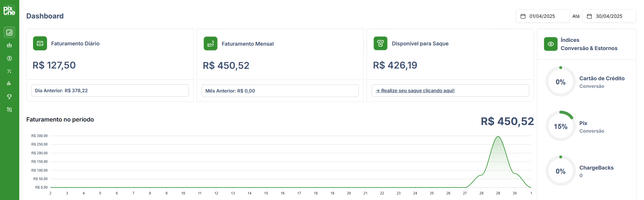Click the chart peak at day 29
The width and height of the screenshot is (644, 200).
(498, 137)
